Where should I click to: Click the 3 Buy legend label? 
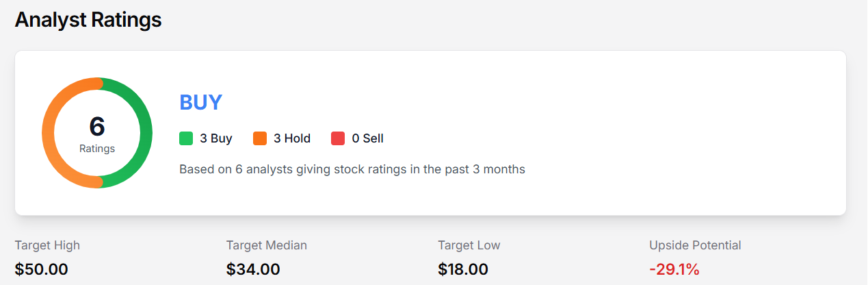(x=216, y=138)
